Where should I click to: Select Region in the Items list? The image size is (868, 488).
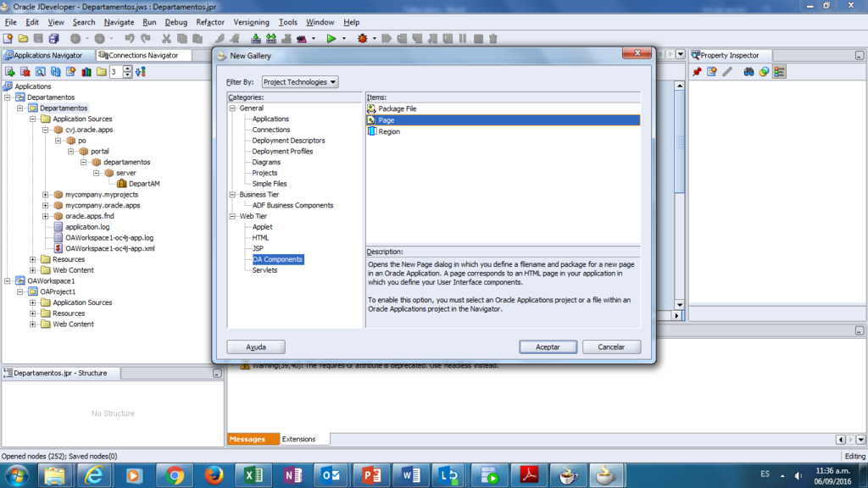tap(388, 131)
